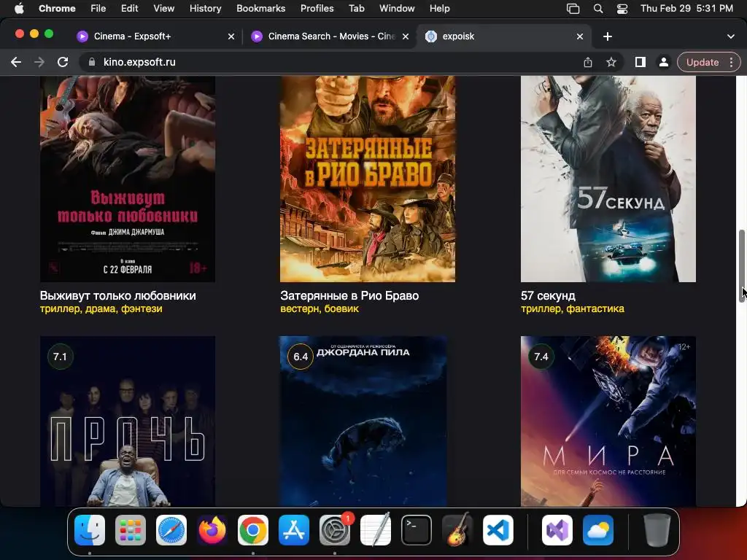Click title link Затерянные в Рио Браво
747x560 pixels.
pyautogui.click(x=349, y=296)
